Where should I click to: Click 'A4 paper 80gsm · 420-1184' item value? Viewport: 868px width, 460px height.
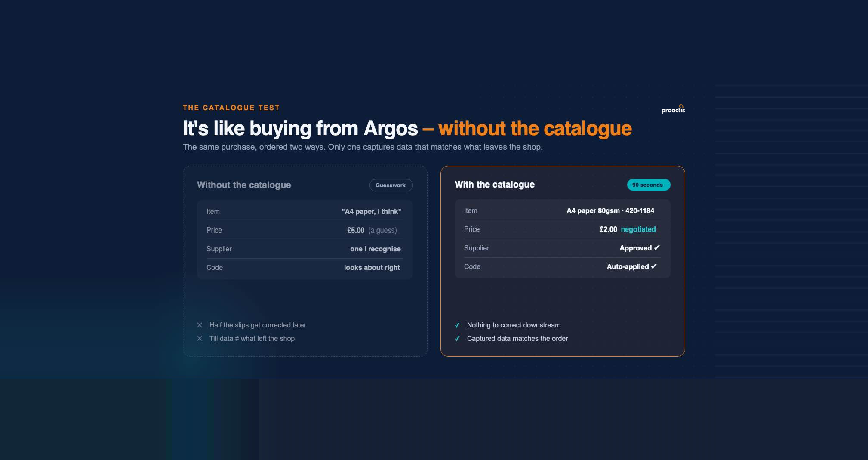610,210
